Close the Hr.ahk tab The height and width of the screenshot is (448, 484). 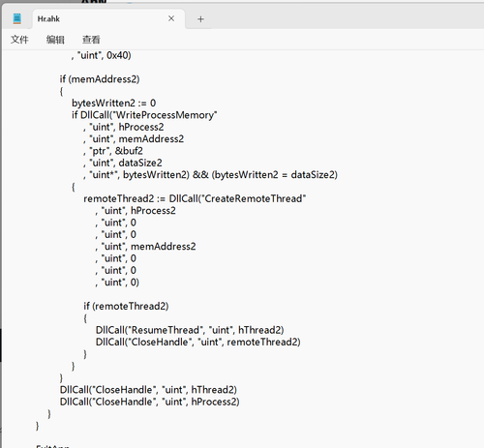171,18
